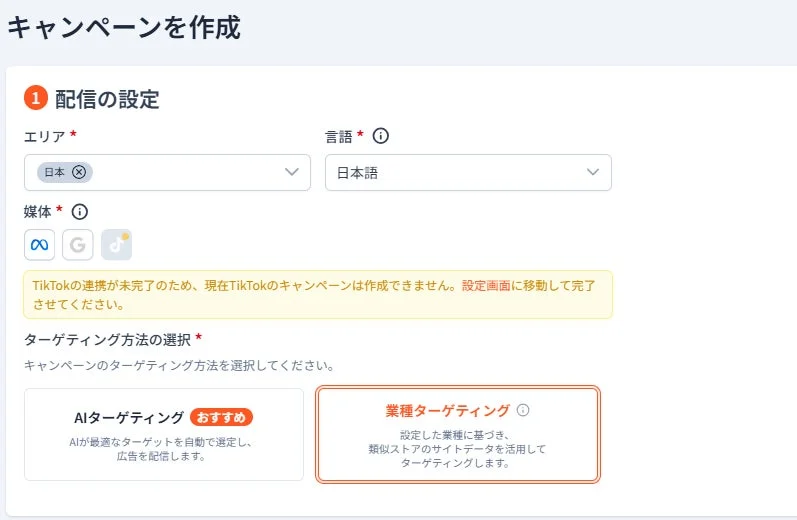This screenshot has height=520, width=797.
Task: Click the おすすめ badge
Action: (221, 417)
